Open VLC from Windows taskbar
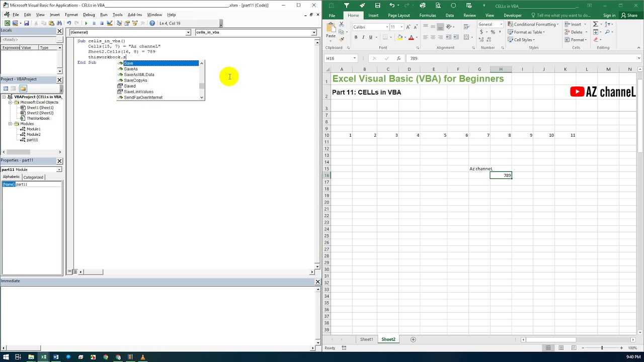Viewport: 644px width, 362px height. [x=142, y=357]
